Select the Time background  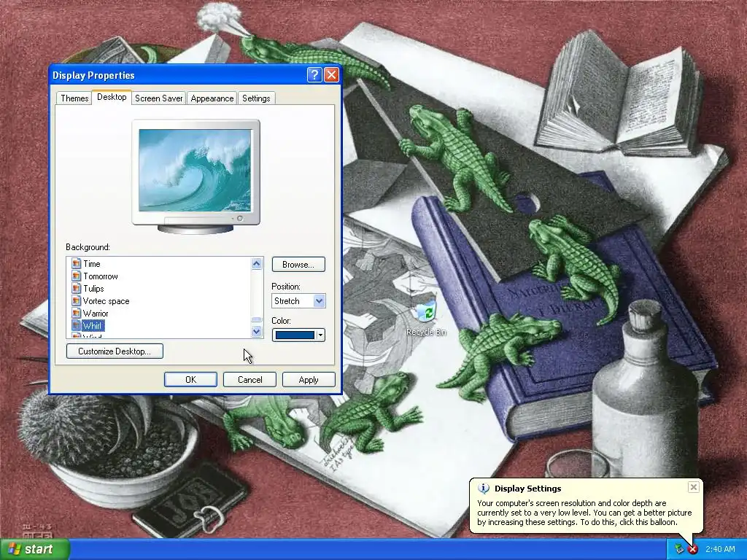coord(91,263)
